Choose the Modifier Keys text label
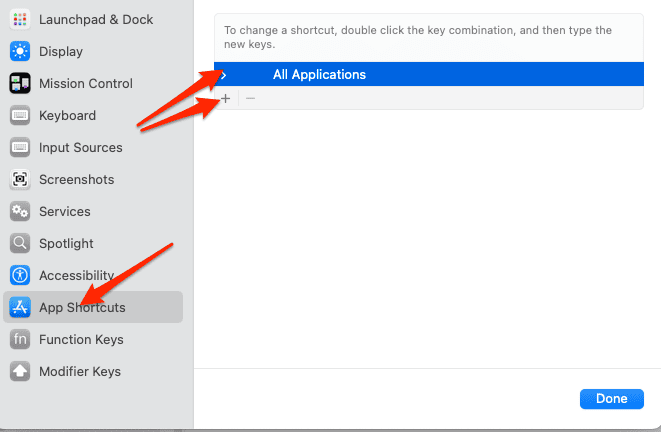Screen dimensions: 661x432 tap(80, 371)
